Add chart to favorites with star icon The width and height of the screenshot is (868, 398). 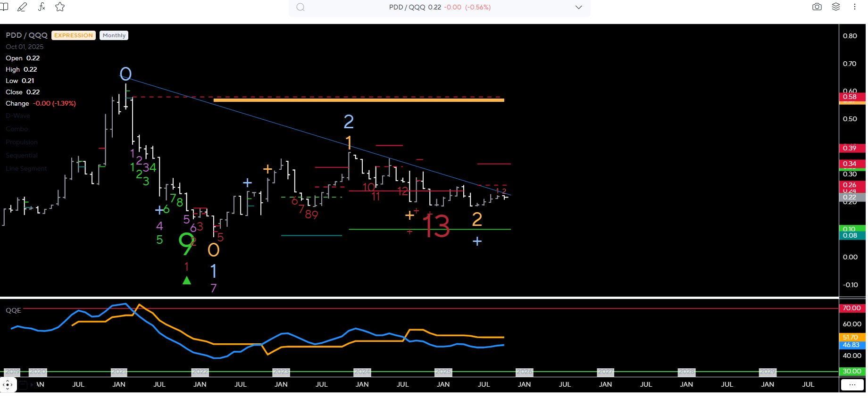click(x=60, y=7)
